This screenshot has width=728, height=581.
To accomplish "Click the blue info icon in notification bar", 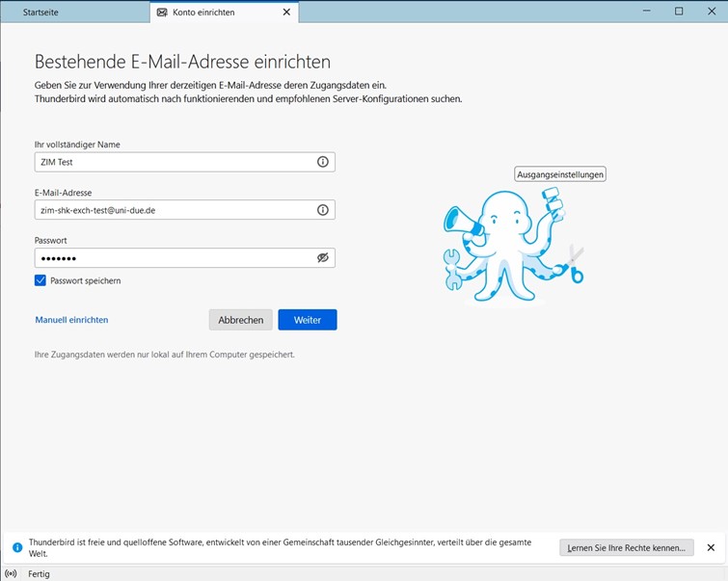I will pyautogui.click(x=17, y=547).
